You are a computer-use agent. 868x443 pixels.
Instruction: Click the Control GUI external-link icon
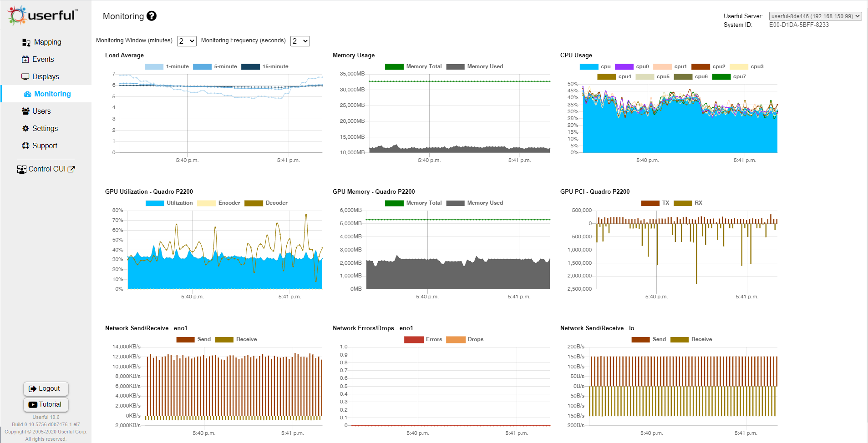71,169
